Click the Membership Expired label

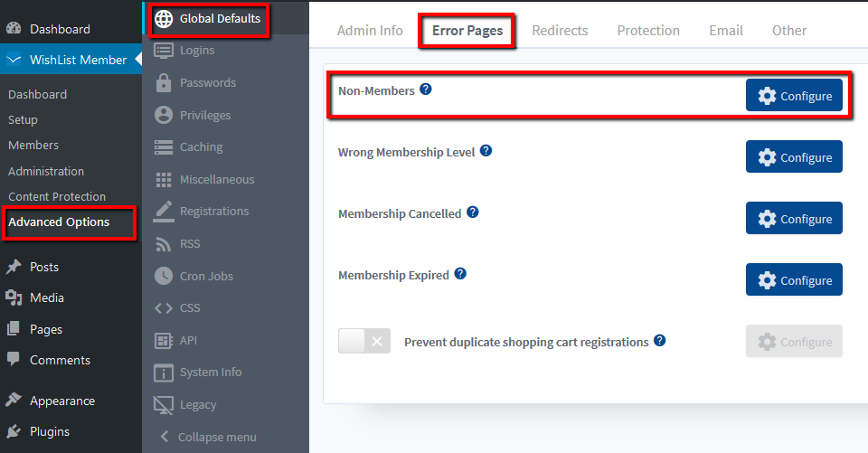(393, 275)
